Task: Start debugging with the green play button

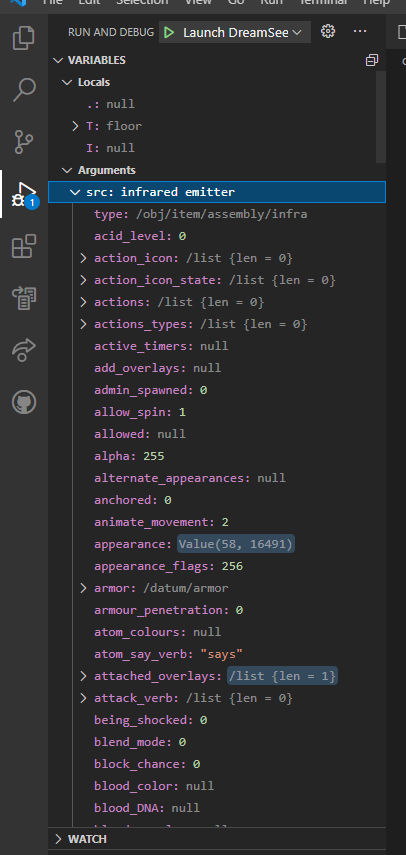Action: 169,32
